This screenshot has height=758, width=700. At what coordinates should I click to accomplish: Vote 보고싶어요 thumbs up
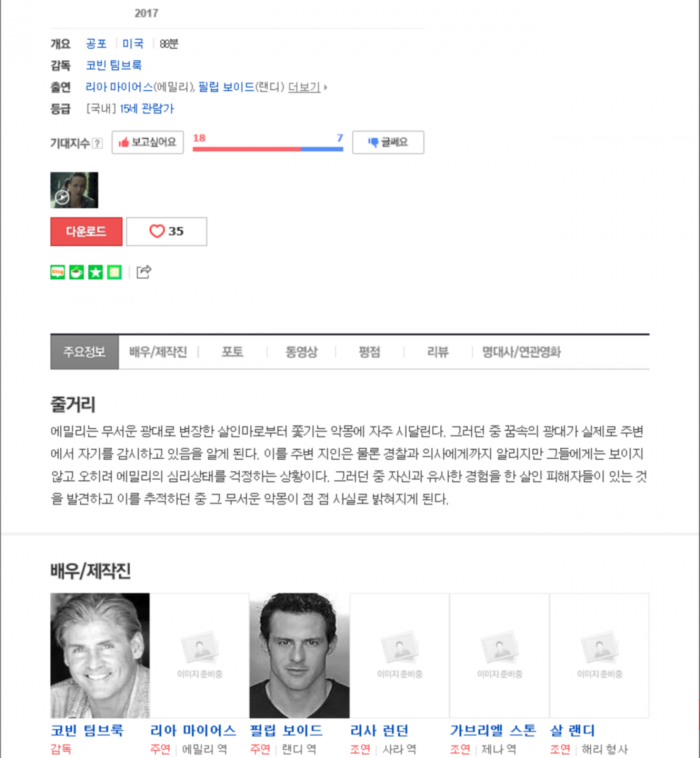click(x=147, y=142)
